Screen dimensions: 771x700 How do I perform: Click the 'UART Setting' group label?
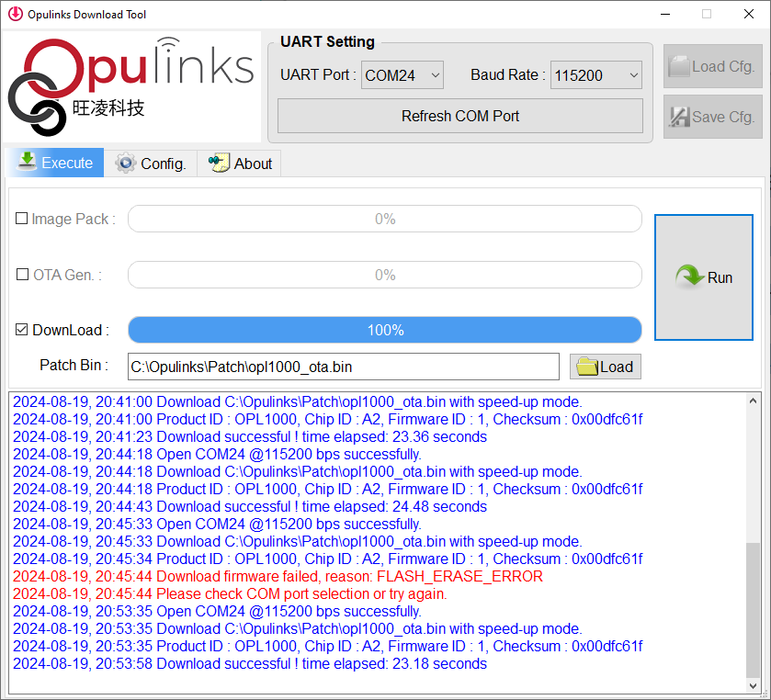click(327, 41)
